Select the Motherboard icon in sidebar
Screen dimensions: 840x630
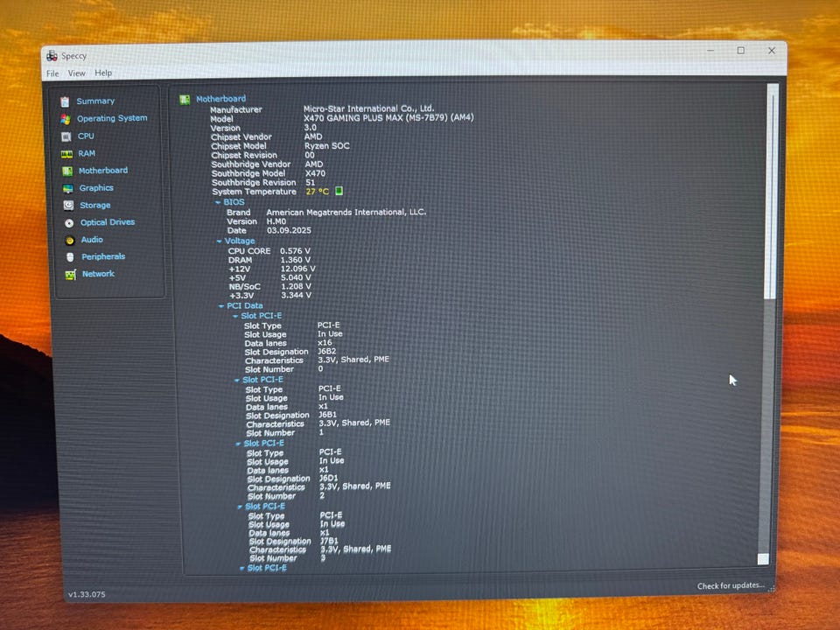67,171
